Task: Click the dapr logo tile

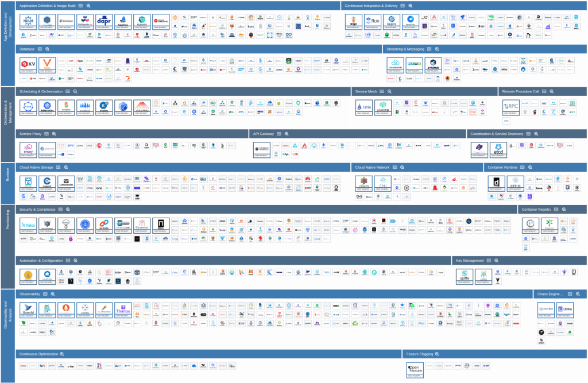Action: point(104,22)
